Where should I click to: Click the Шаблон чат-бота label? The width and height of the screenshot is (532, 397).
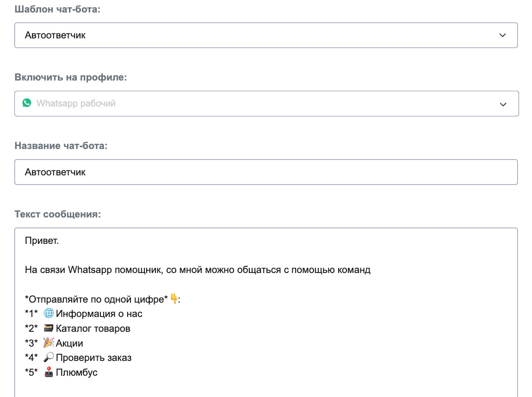pyautogui.click(x=57, y=9)
